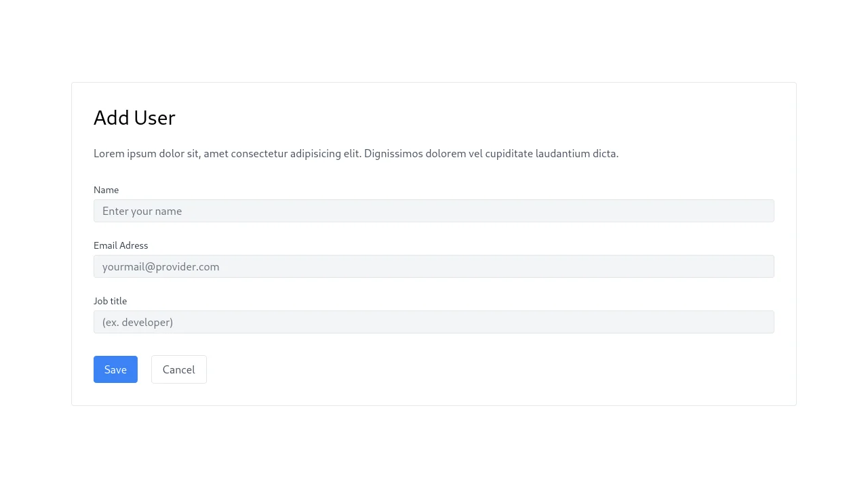Screen dimensions: 868x488
Task: Click the far right end of Name field
Action: tap(763, 211)
